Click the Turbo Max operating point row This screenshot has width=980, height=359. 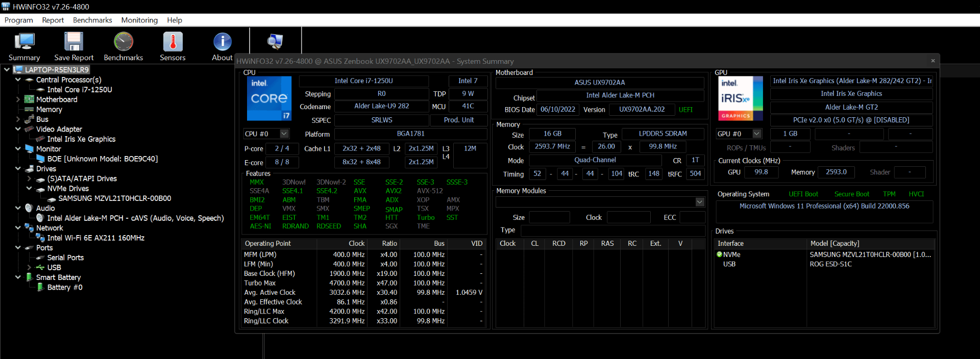pos(363,283)
